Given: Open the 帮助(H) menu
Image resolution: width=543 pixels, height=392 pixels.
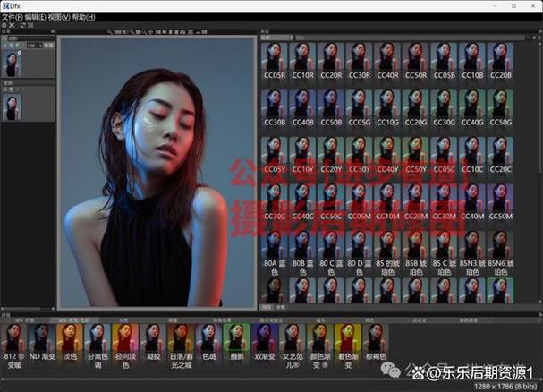Looking at the screenshot, I should pos(83,17).
